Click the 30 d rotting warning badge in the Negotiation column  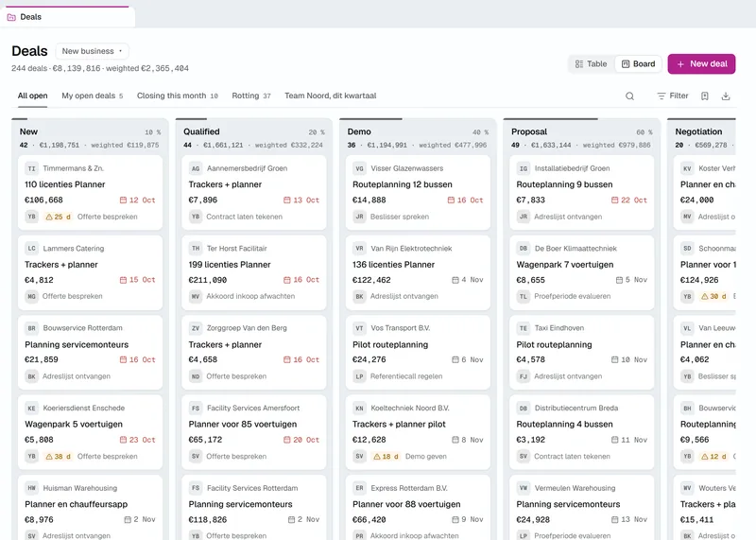tap(714, 296)
